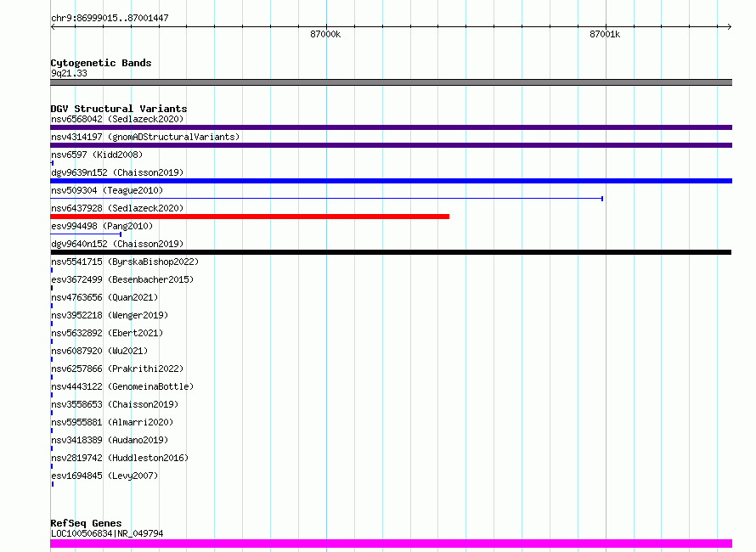Select the black bar under dgv9640n152
Viewport: 756px width, 552px height.
click(x=391, y=252)
